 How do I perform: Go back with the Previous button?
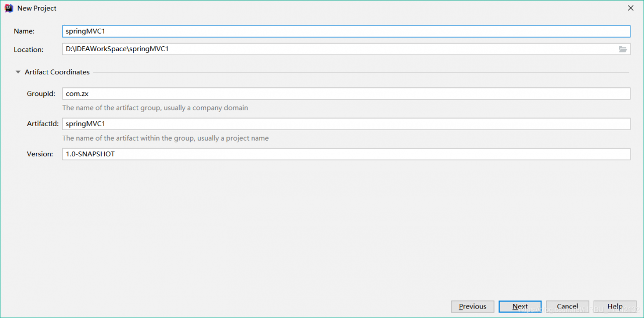472,306
